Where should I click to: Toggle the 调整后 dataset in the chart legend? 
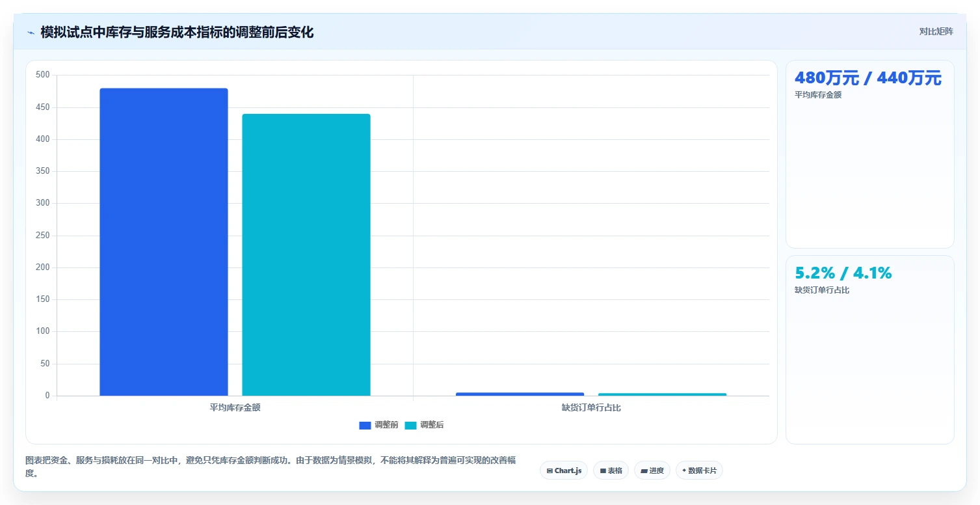[424, 425]
